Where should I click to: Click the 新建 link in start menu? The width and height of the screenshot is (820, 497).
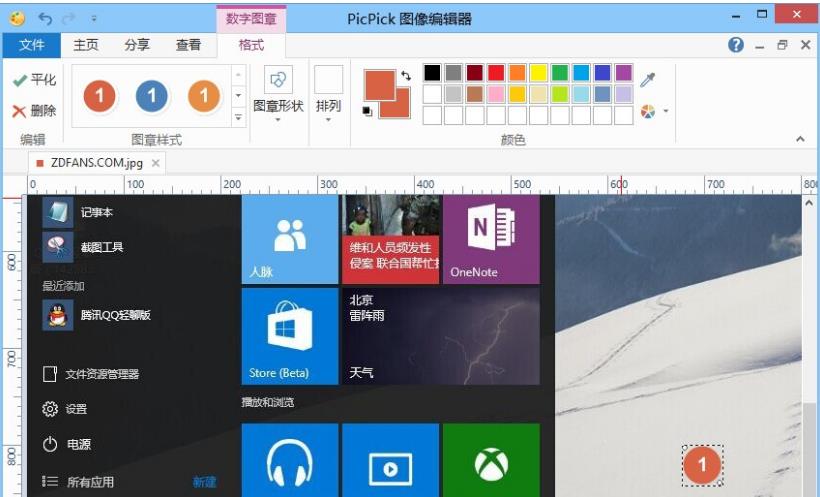204,481
